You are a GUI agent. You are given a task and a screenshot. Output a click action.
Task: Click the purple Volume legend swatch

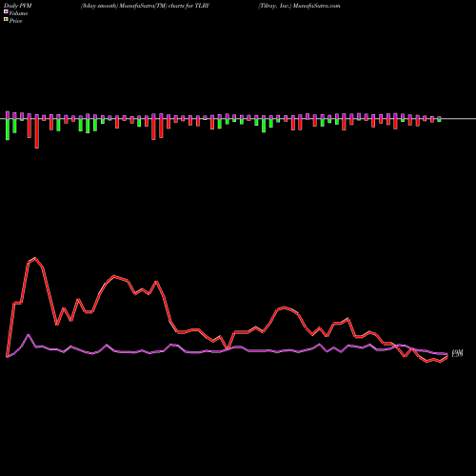(x=6, y=11)
